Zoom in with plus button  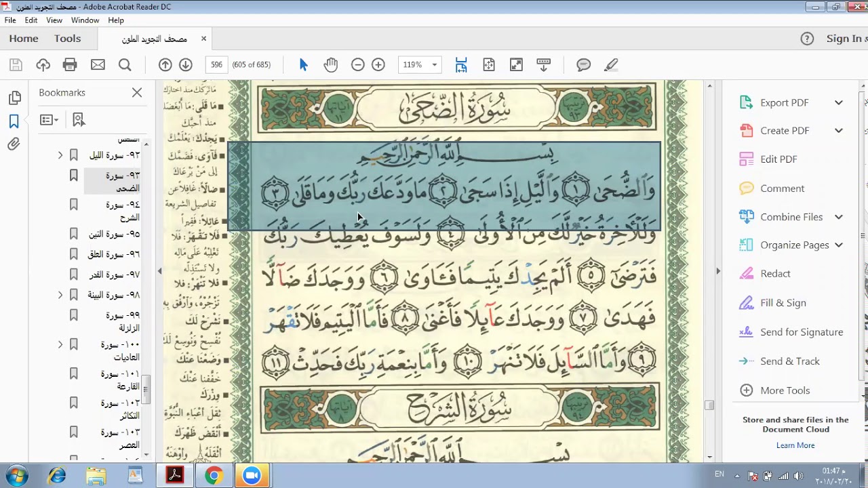click(x=378, y=65)
